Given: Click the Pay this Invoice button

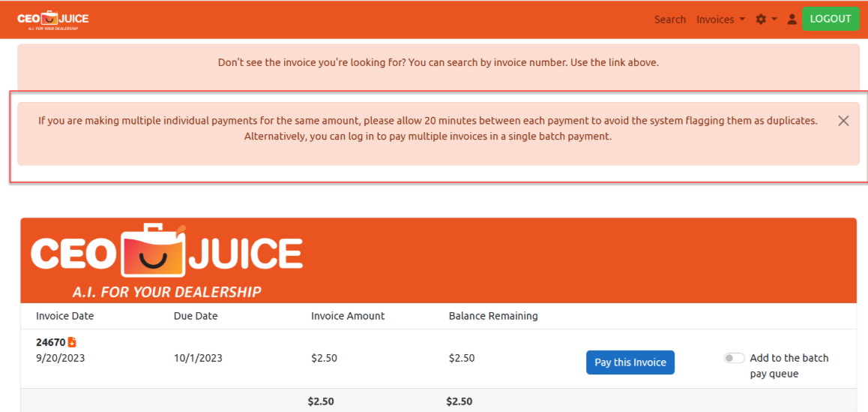Looking at the screenshot, I should pyautogui.click(x=630, y=362).
